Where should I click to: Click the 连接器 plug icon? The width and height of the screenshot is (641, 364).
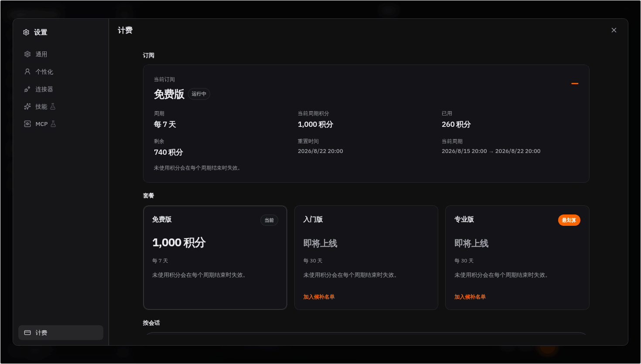[27, 89]
